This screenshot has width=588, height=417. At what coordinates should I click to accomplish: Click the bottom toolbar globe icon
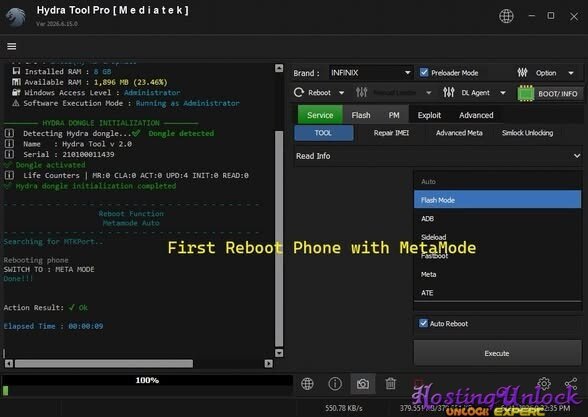pyautogui.click(x=307, y=384)
